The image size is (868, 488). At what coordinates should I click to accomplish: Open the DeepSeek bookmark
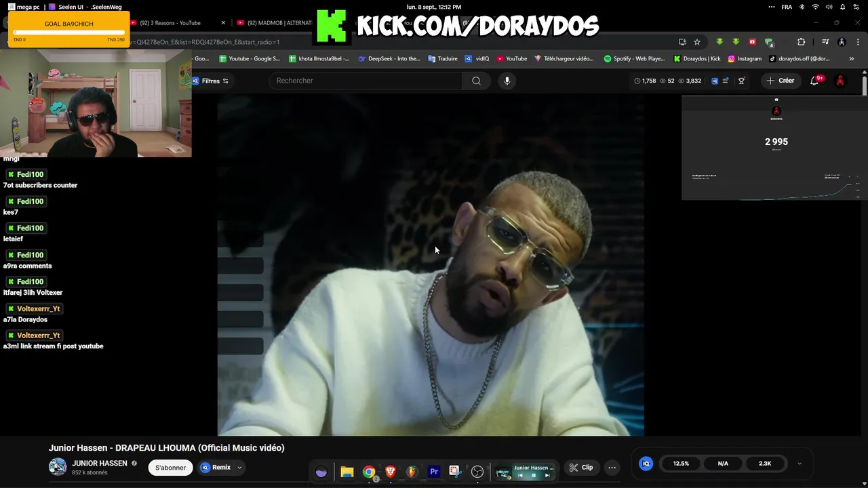pos(389,59)
